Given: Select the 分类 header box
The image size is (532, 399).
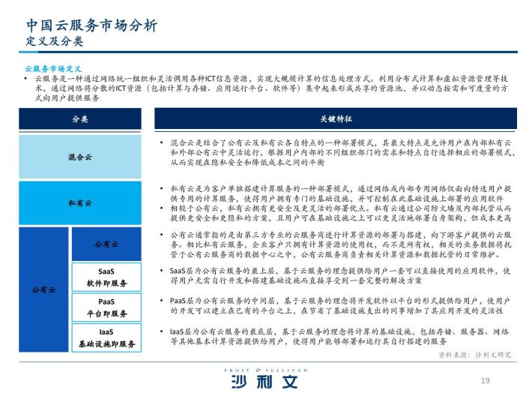Looking at the screenshot, I should point(80,118).
